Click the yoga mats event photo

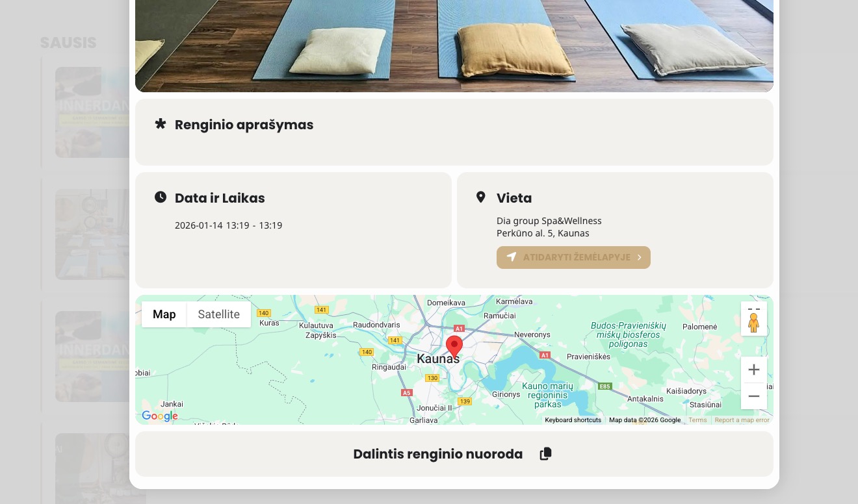coord(454,45)
